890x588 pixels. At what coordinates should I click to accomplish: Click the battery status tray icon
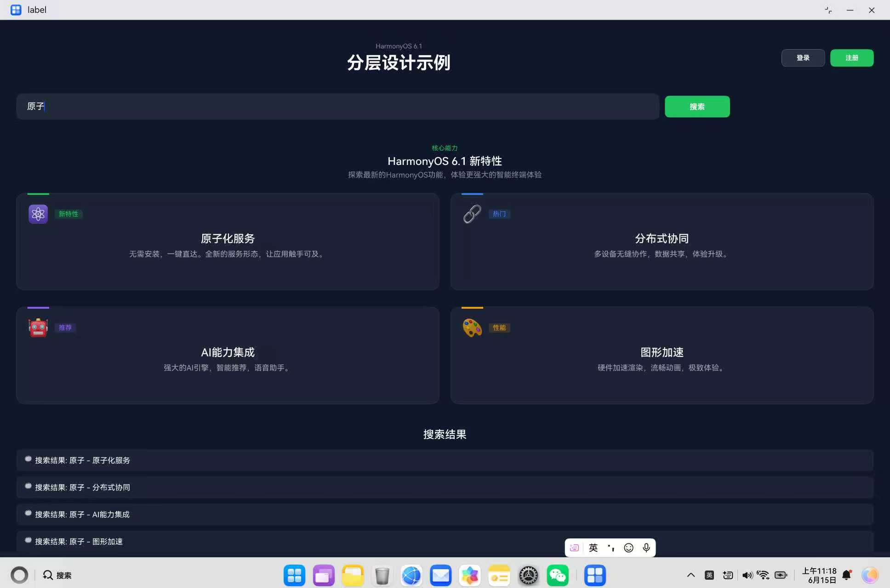click(x=781, y=575)
